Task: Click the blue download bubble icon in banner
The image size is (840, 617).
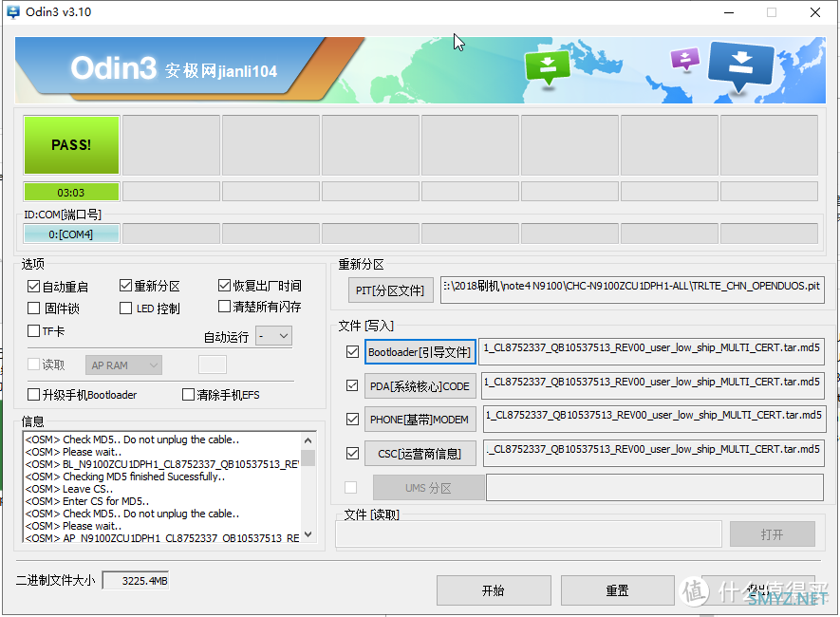Action: click(x=741, y=67)
